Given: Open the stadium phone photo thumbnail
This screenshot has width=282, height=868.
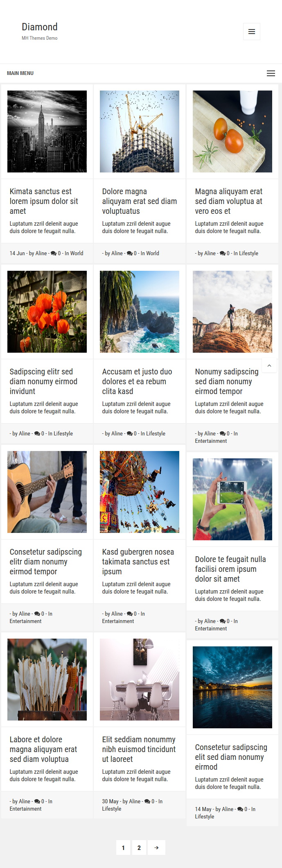Looking at the screenshot, I should [232, 499].
